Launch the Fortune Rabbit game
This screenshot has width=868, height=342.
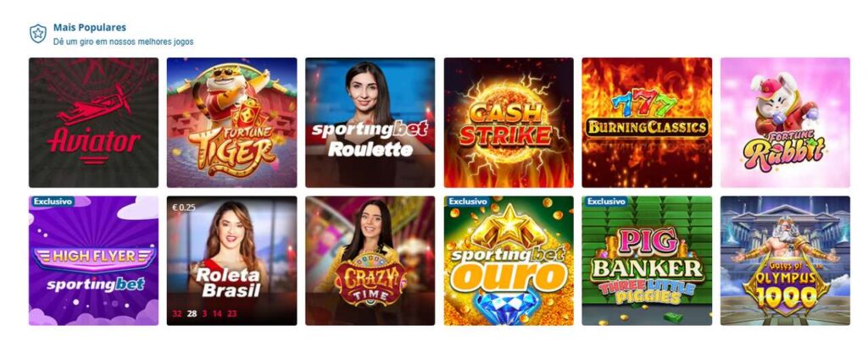pyautogui.click(x=785, y=123)
